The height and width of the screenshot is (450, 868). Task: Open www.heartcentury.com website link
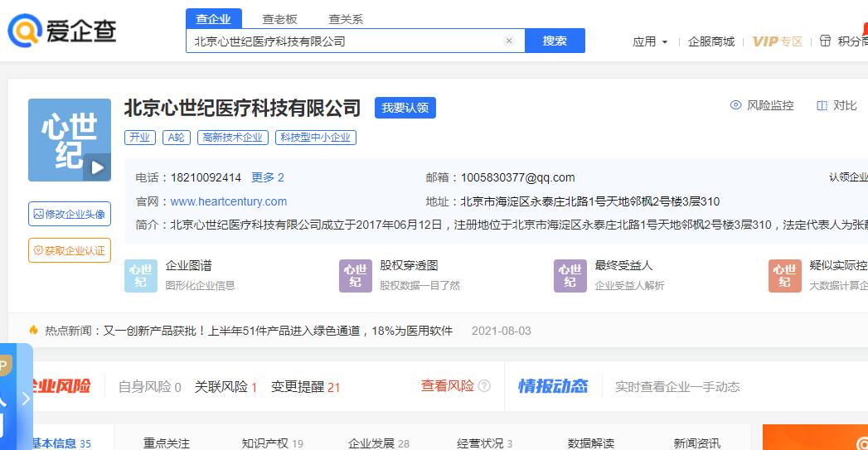pos(229,201)
